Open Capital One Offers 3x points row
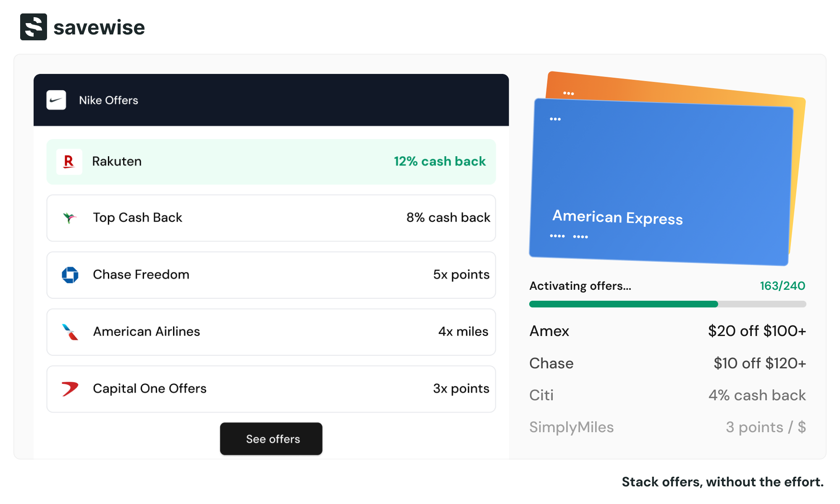The height and width of the screenshot is (504, 840). [x=271, y=389]
